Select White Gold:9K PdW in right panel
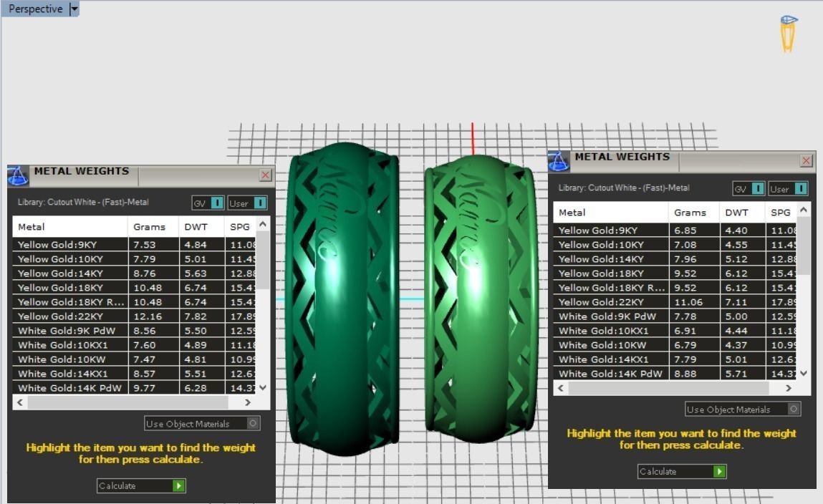The image size is (823, 504). 675,316
